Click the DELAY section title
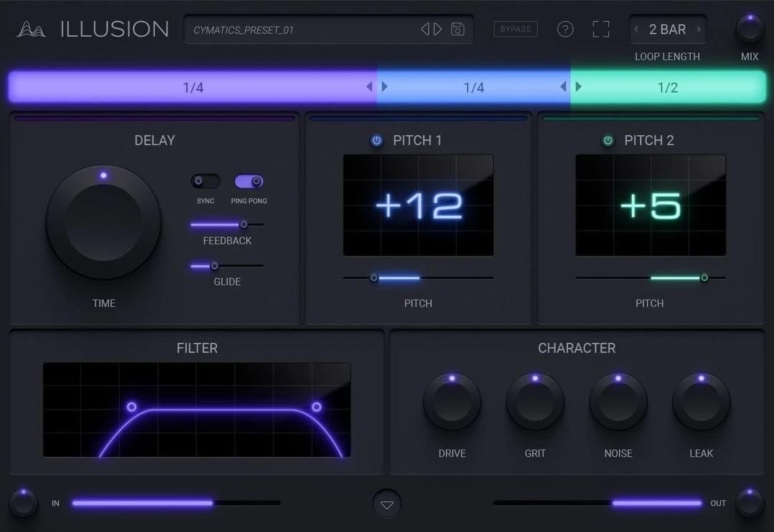774x532 pixels. 155,140
